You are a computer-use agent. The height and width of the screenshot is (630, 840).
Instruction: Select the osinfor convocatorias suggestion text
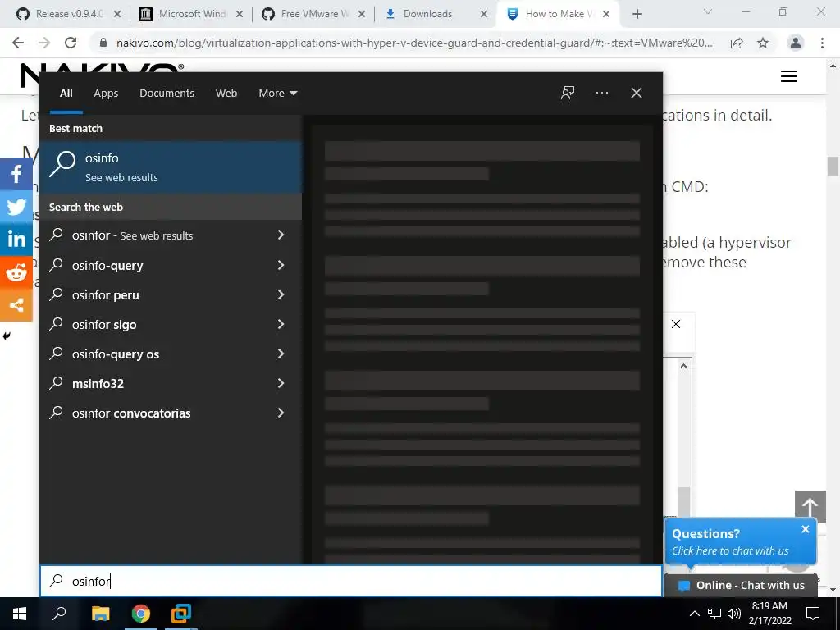pos(131,413)
